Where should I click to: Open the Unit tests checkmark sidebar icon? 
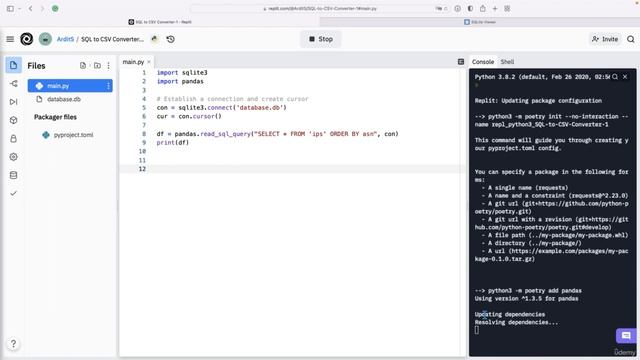pos(13,193)
